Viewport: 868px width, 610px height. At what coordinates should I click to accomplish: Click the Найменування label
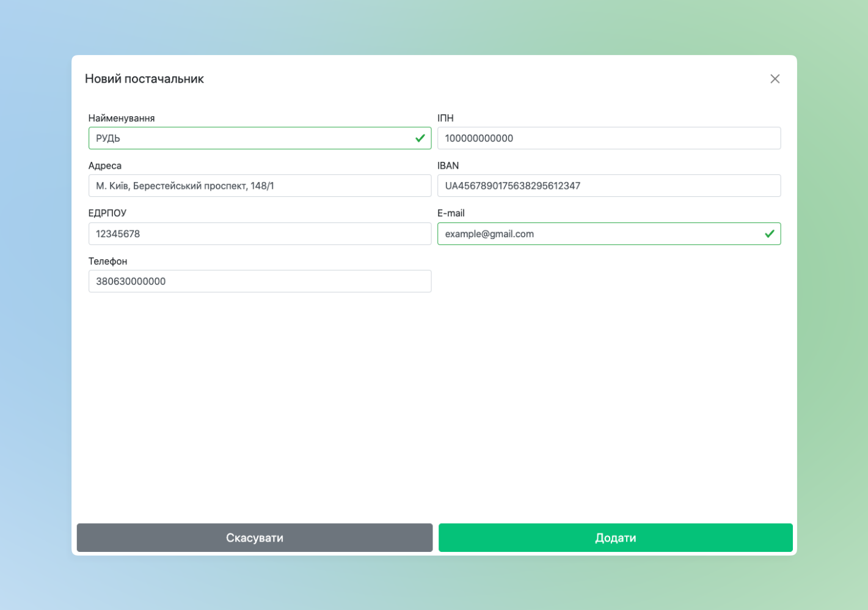(x=122, y=118)
